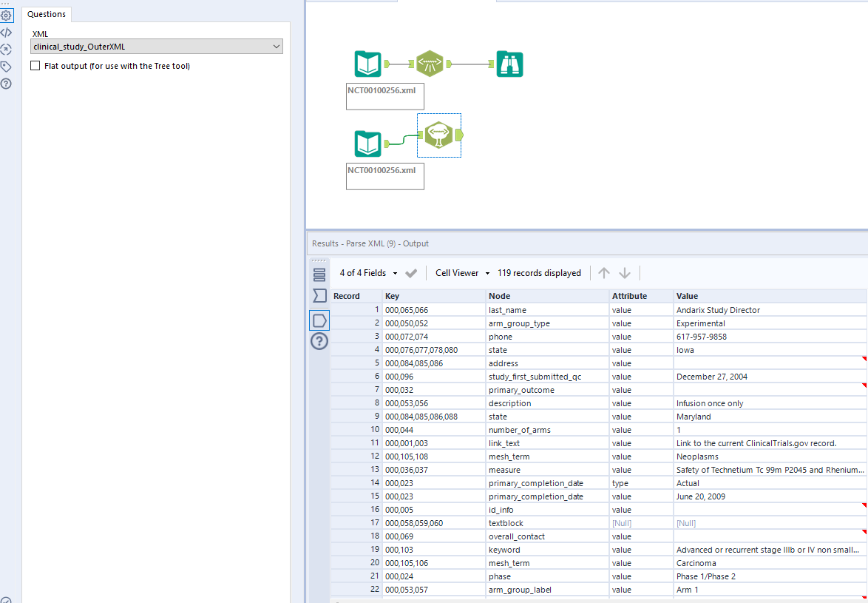868x603 pixels.
Task: Select the Input Data tool feeding the Browse workflow
Action: (367, 64)
